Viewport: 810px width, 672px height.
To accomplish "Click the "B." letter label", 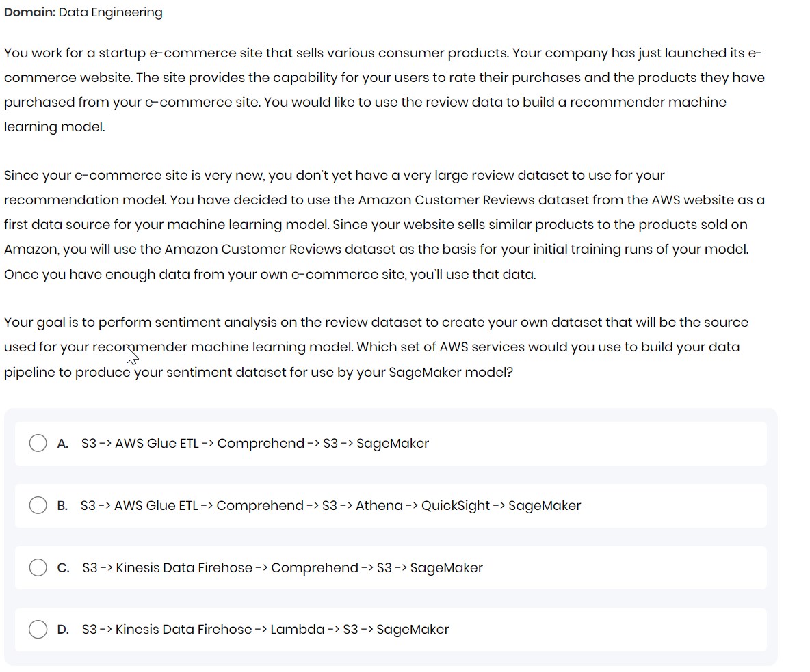I will click(62, 506).
